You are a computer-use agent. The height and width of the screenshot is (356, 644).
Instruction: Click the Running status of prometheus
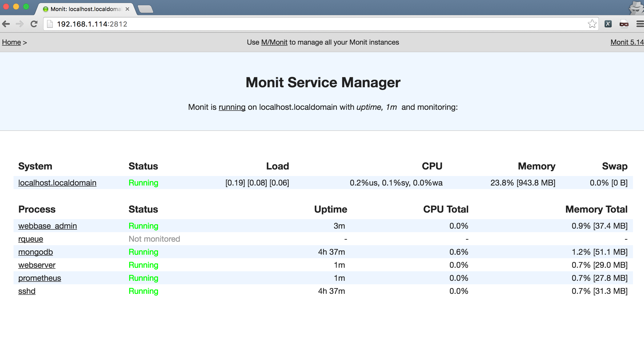click(x=143, y=278)
